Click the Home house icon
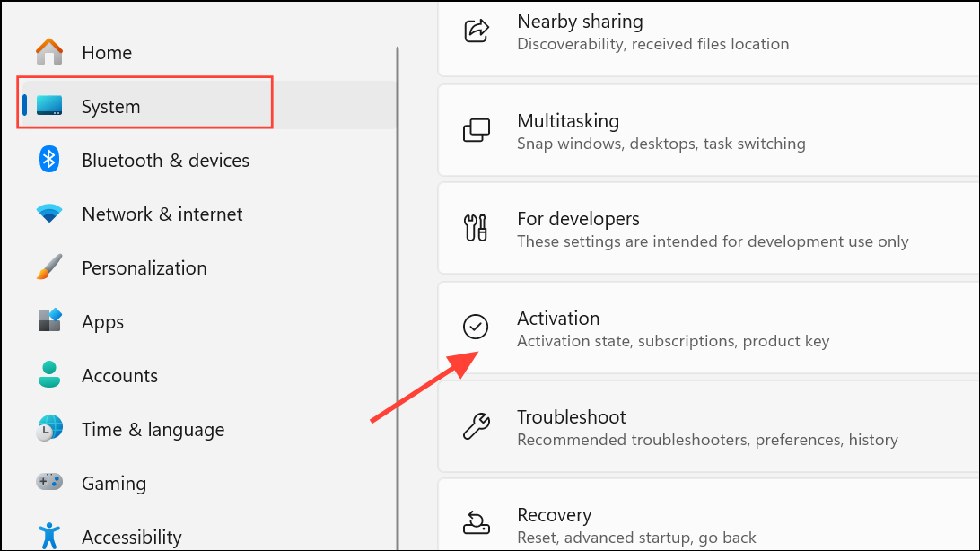Viewport: 980px width, 551px height. tap(48, 52)
